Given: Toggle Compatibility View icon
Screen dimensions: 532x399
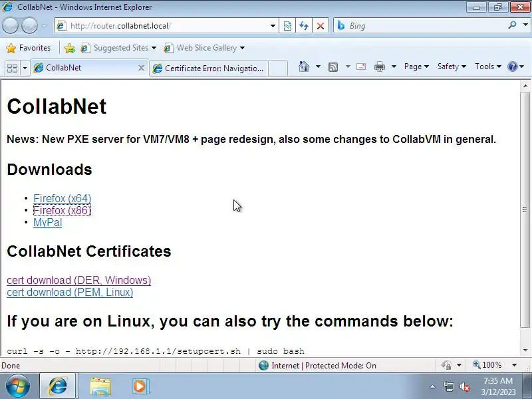Looking at the screenshot, I should click(287, 26).
